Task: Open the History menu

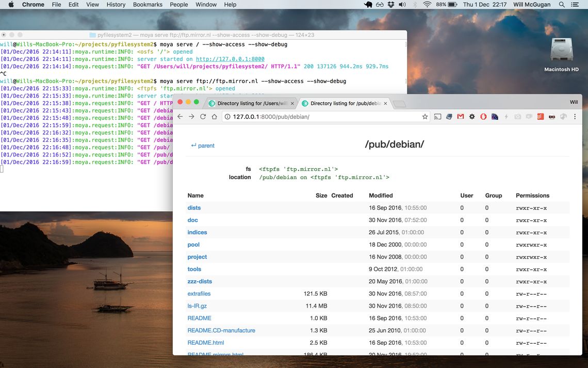Action: [116, 5]
